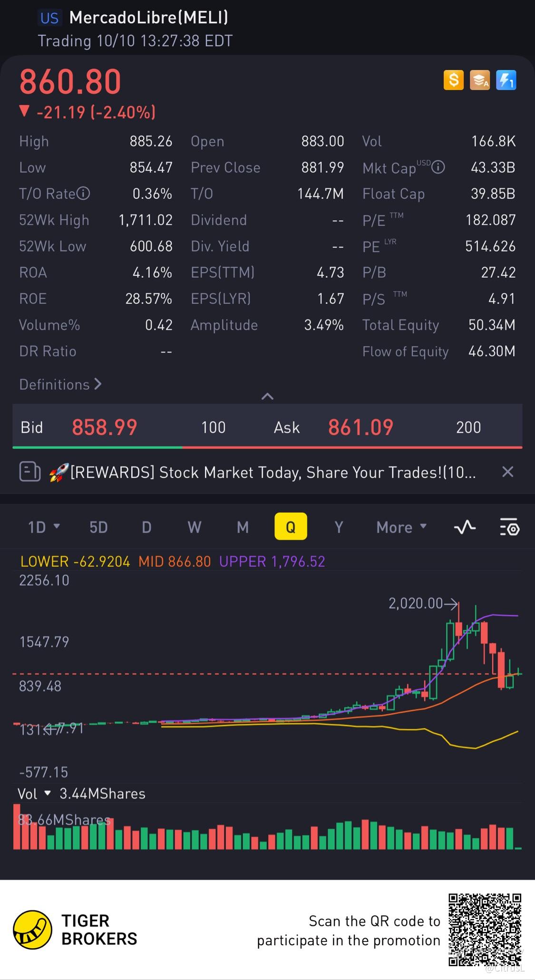Tap the PE LYR value 514.626
The width and height of the screenshot is (535, 980).
point(491,246)
